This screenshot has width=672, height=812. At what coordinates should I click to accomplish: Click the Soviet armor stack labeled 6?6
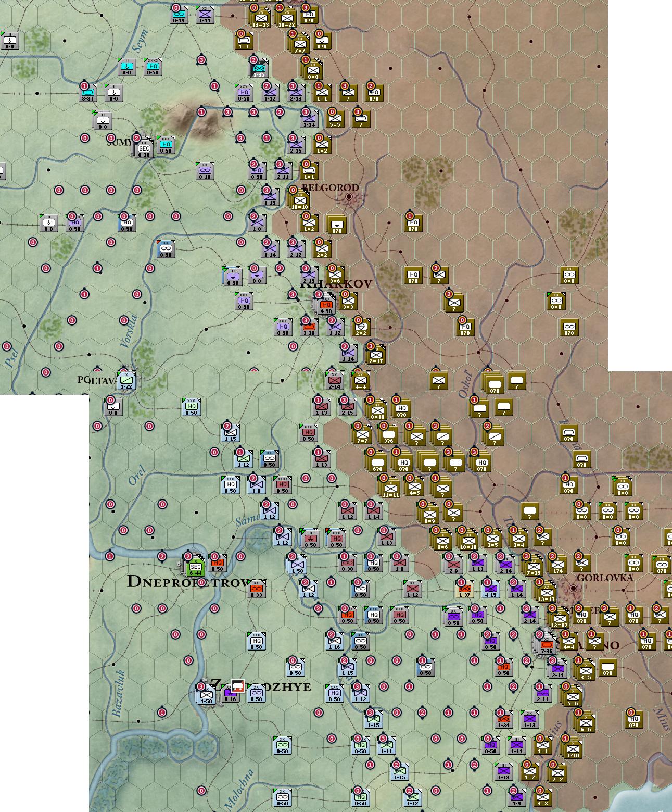pyautogui.click(x=377, y=462)
